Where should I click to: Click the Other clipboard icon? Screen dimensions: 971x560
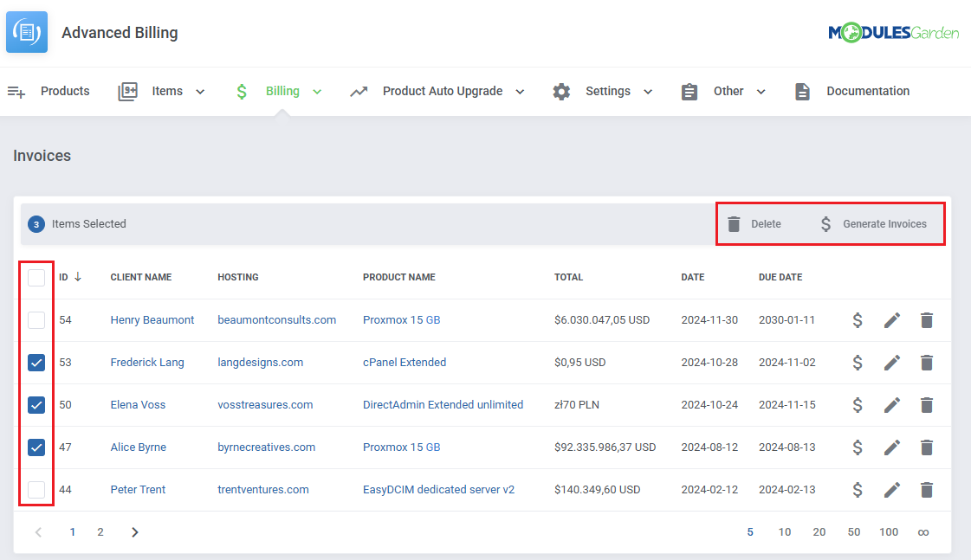[x=689, y=92]
